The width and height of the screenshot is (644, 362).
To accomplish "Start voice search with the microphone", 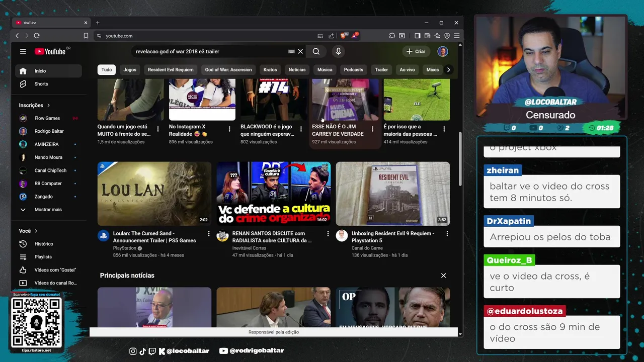I will click(338, 51).
